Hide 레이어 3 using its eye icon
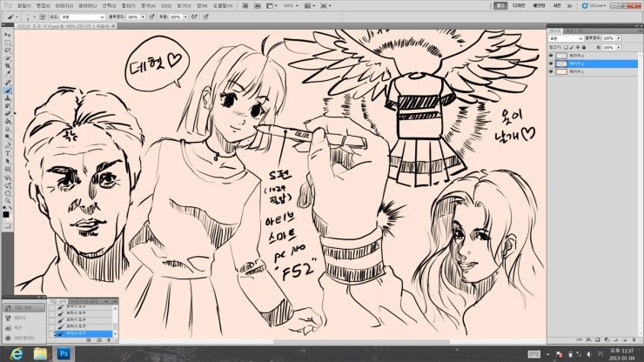644x362 pixels. [551, 55]
